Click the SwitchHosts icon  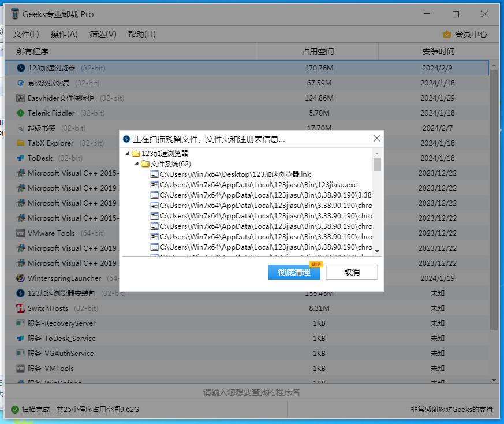21,308
